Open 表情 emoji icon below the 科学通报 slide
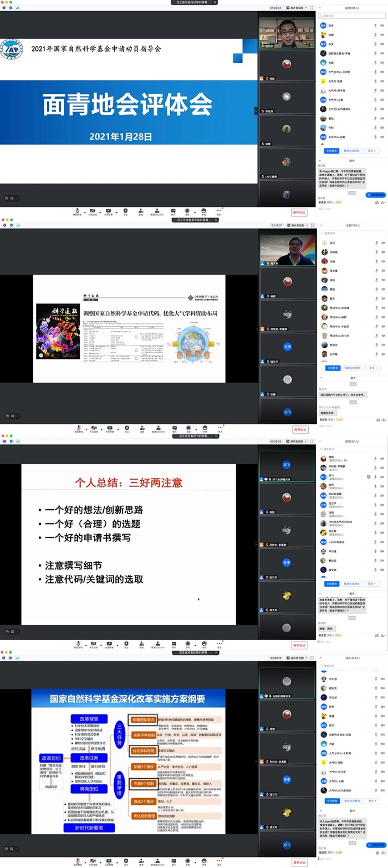Image resolution: width=388 pixels, height=868 pixels. click(x=203, y=427)
